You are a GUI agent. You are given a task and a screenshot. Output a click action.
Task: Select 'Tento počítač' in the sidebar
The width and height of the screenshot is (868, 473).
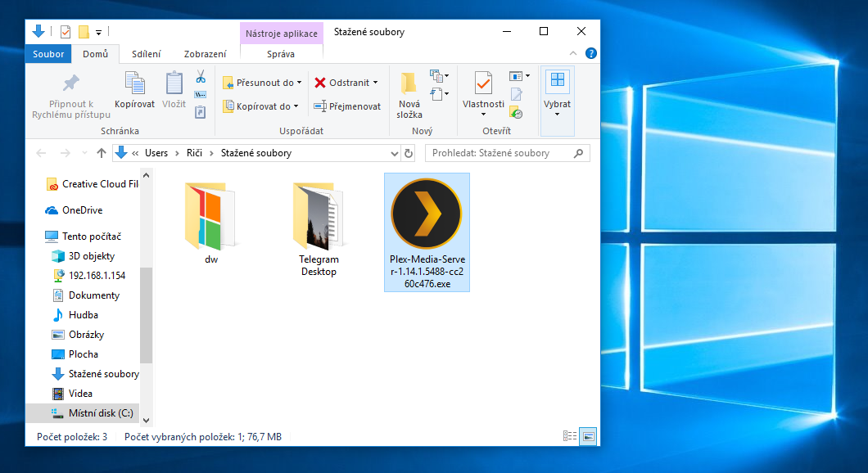[x=83, y=236]
